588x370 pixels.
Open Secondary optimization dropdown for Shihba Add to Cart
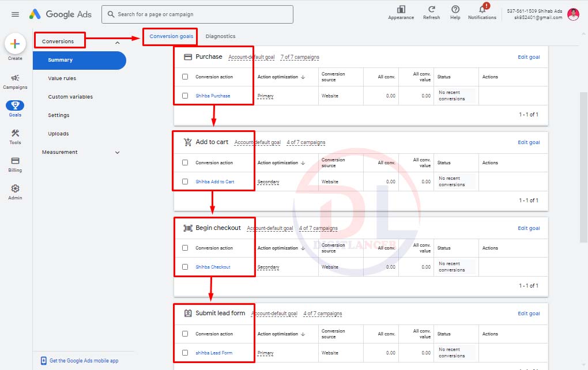[269, 182]
